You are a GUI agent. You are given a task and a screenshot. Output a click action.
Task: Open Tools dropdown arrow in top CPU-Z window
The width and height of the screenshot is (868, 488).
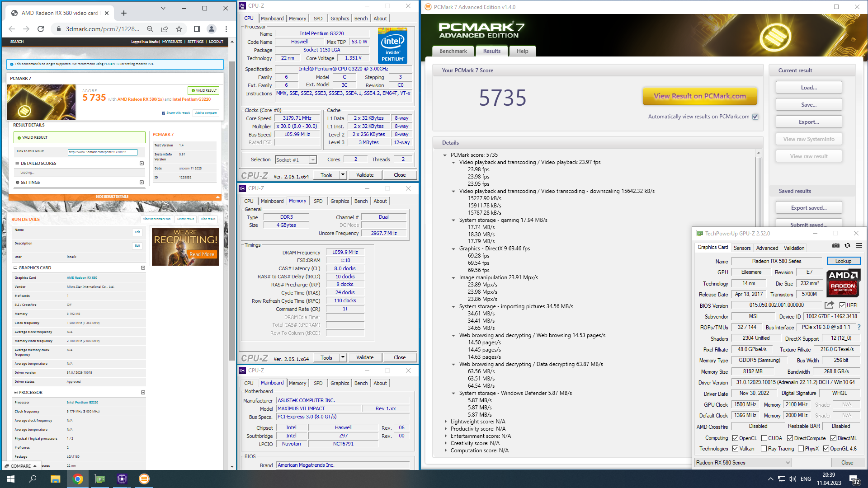(x=343, y=175)
